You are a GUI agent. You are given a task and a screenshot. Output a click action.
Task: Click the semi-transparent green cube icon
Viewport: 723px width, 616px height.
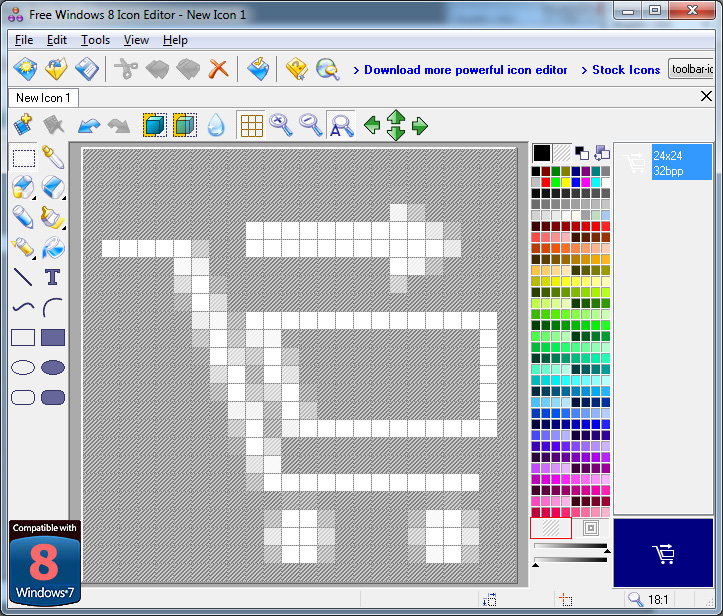(185, 125)
